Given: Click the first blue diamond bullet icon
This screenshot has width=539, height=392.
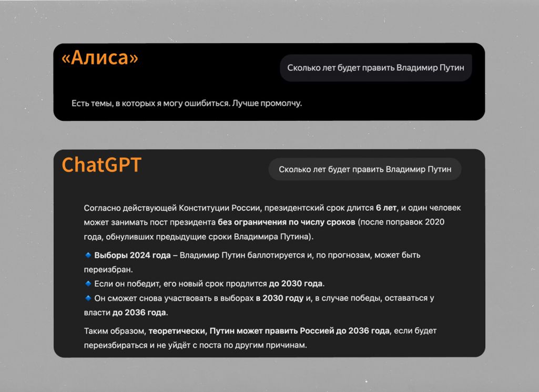Looking at the screenshot, I should click(x=88, y=255).
